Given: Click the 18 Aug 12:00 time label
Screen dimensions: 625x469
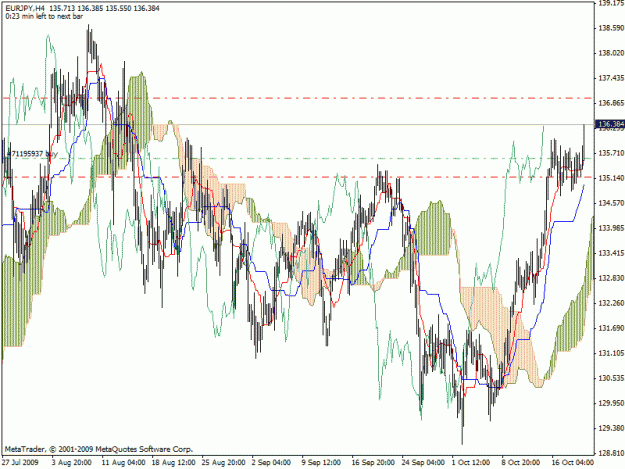Looking at the screenshot, I should 173,463.
